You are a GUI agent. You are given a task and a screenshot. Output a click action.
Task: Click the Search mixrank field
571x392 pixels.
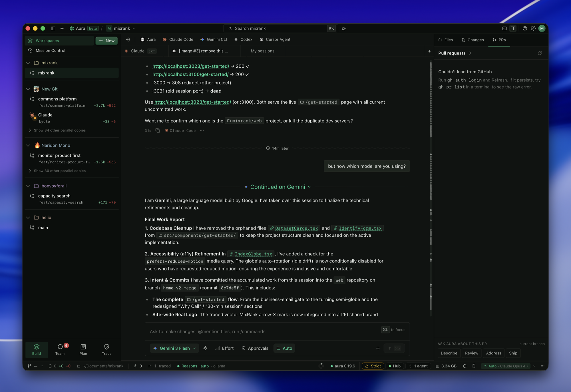(x=281, y=29)
